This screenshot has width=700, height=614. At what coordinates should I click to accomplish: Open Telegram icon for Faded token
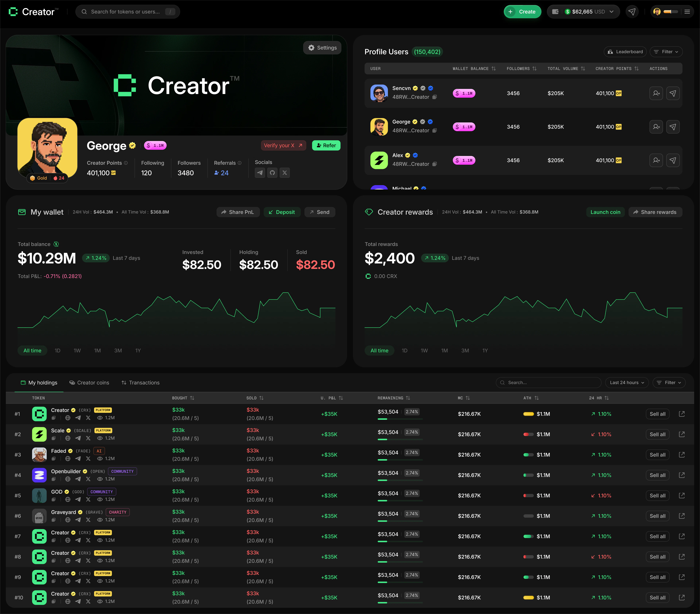pos(78,459)
